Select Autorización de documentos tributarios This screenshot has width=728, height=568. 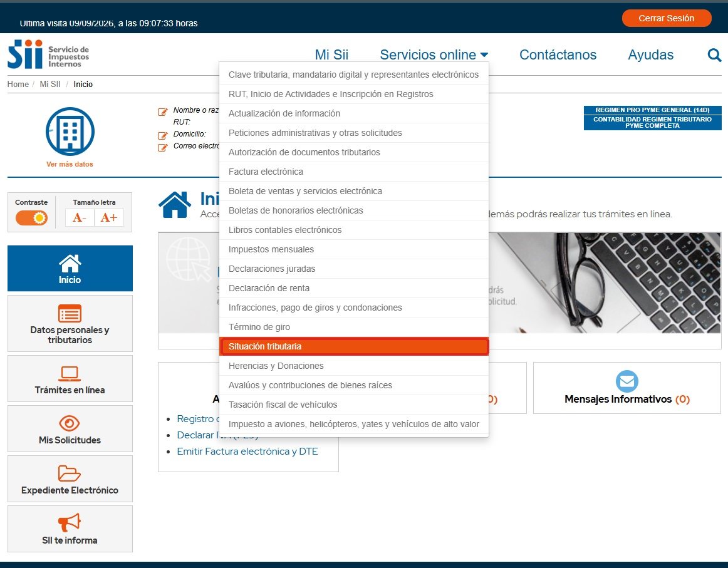point(354,153)
